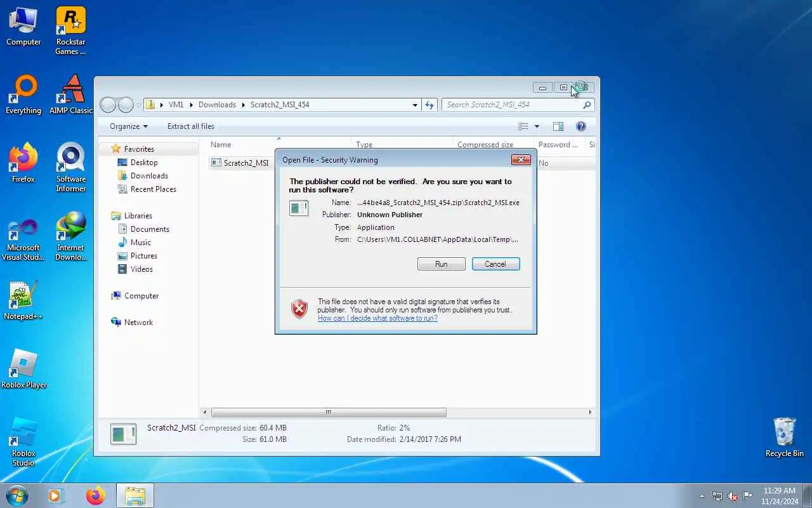
Task: Click the Everything desktop shortcut
Action: [x=23, y=95]
